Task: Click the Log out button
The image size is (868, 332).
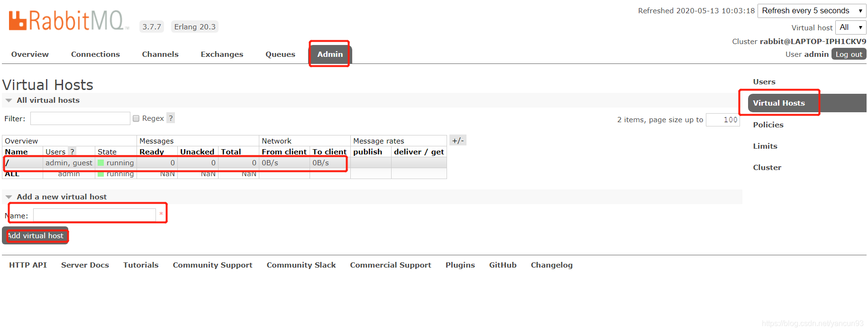Action: click(x=849, y=54)
